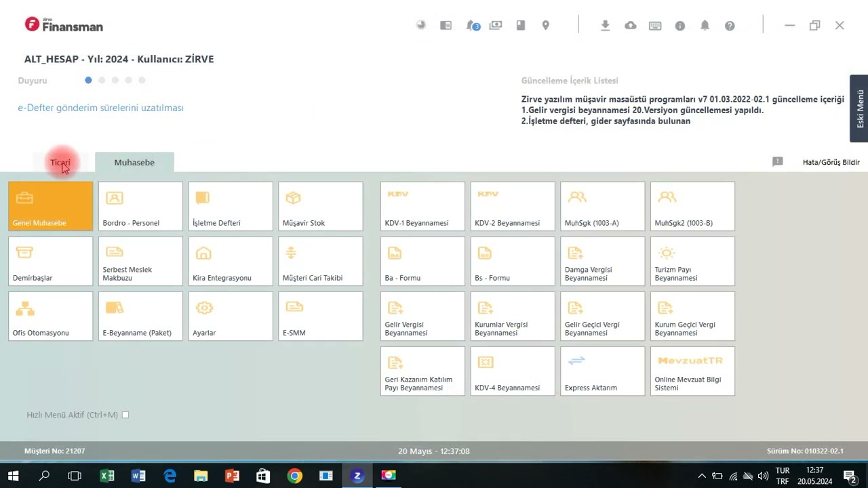Open the Windows action center notifications
868x488 pixels.
[x=850, y=476]
